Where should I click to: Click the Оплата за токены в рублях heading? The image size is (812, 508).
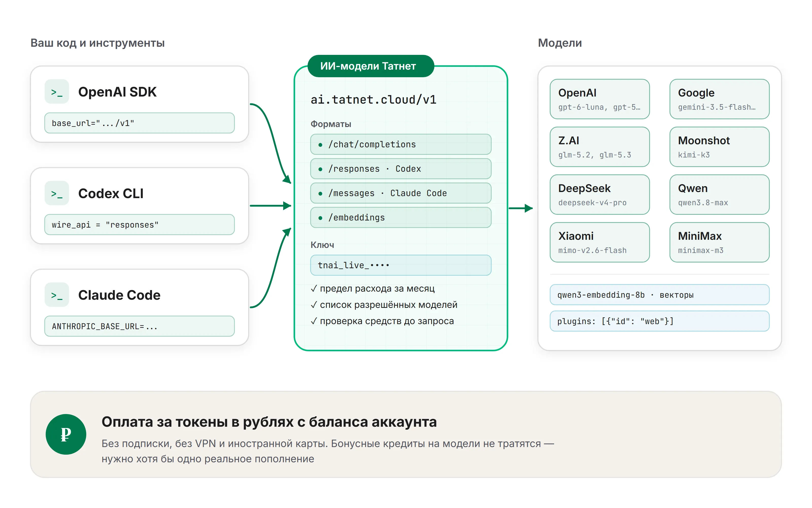click(269, 422)
